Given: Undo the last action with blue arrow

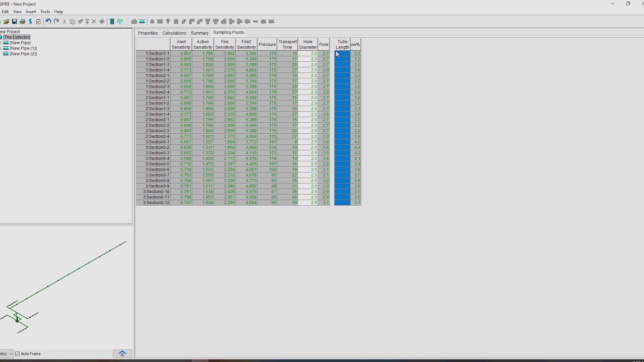Looking at the screenshot, I should (48, 21).
